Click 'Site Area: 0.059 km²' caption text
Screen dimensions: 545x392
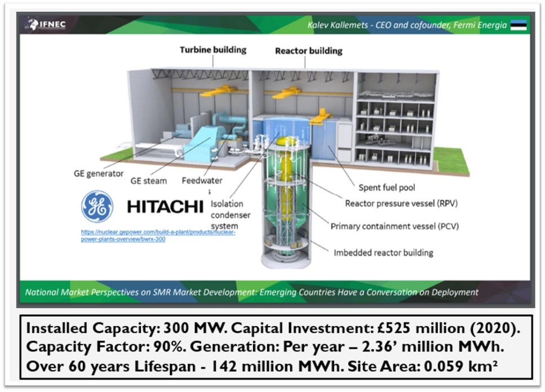[x=422, y=366]
